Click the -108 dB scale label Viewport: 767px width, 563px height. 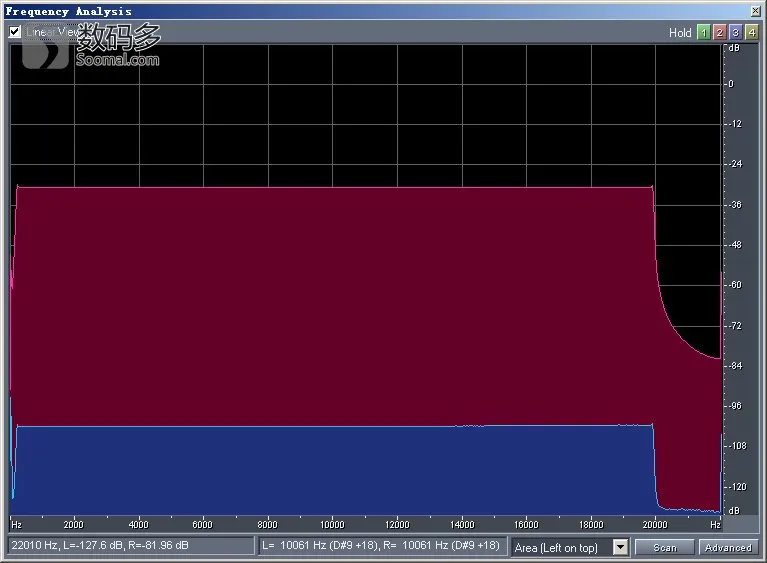737,446
